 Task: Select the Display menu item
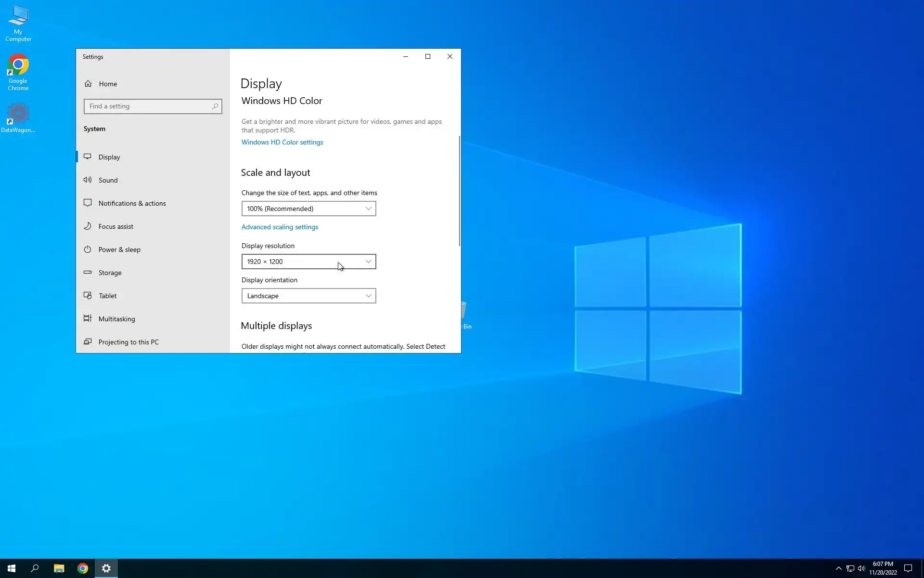pos(109,157)
